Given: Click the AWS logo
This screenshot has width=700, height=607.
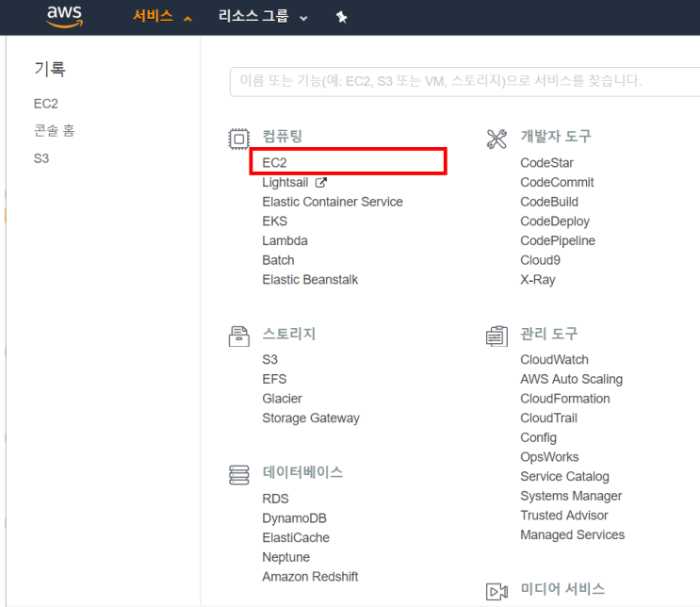Looking at the screenshot, I should click(65, 17).
